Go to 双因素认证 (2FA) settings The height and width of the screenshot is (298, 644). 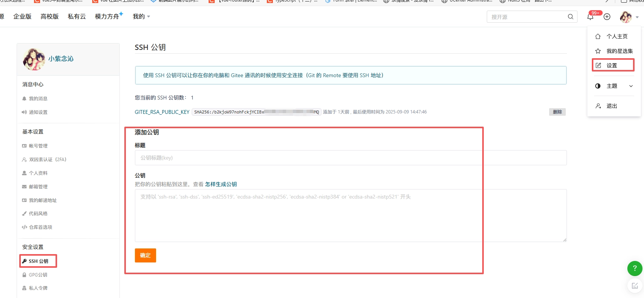tap(48, 160)
